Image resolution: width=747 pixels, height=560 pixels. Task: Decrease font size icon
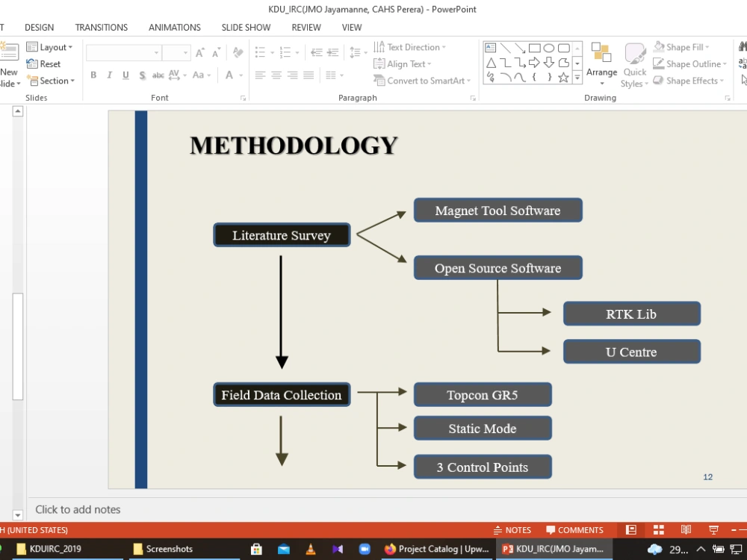coord(217,52)
